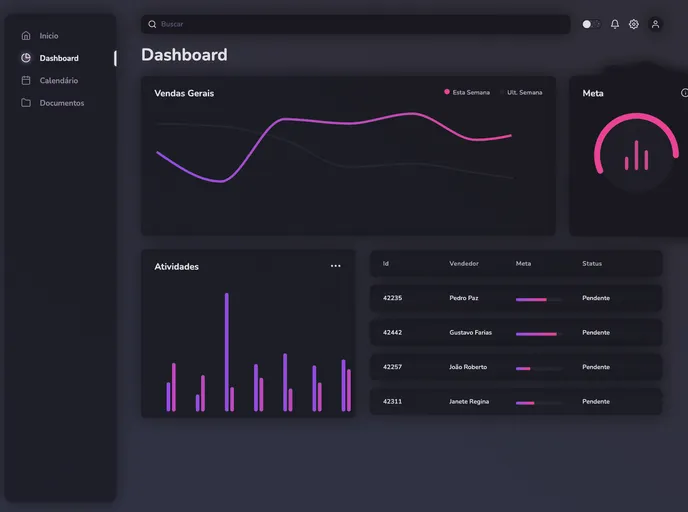Toggle the theme switch in top bar
Viewport: 688px width, 512px height.
591,24
